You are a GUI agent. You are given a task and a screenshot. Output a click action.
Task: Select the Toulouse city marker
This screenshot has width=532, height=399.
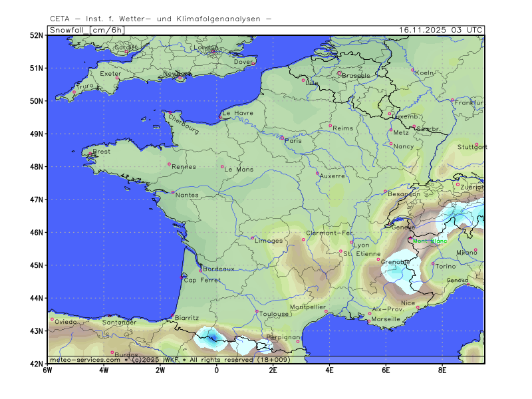(257, 311)
